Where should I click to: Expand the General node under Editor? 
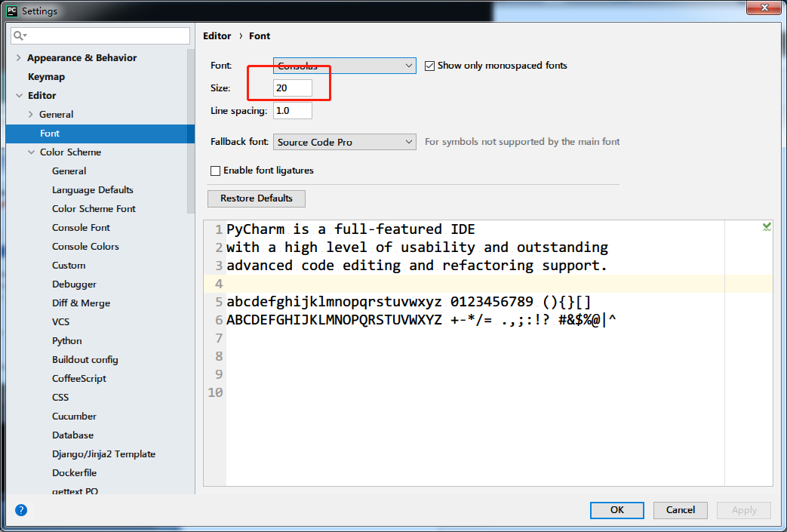coord(31,115)
